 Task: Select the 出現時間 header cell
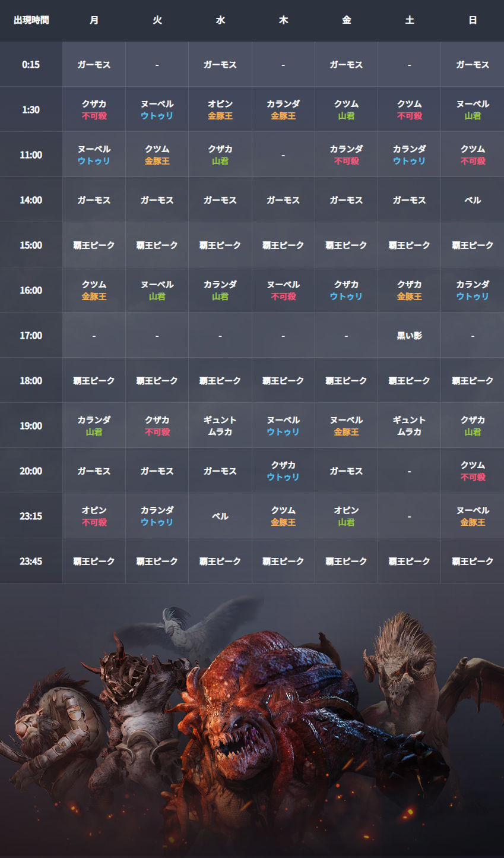pyautogui.click(x=31, y=20)
